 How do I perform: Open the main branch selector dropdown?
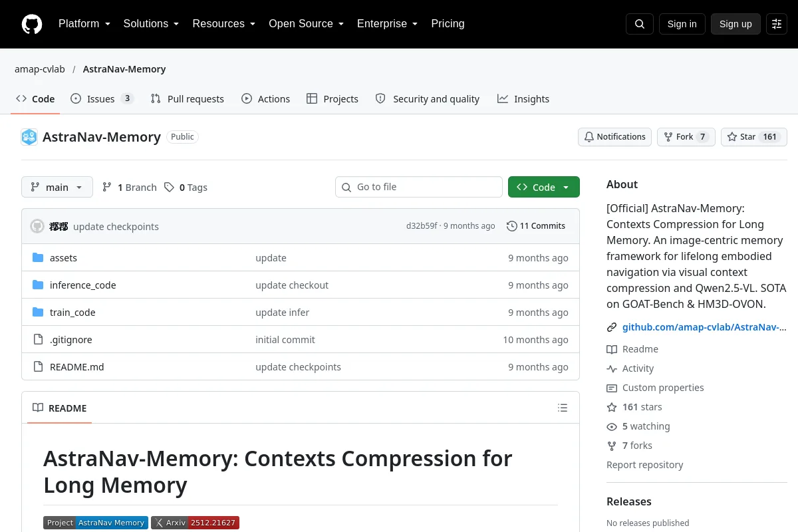click(x=57, y=188)
